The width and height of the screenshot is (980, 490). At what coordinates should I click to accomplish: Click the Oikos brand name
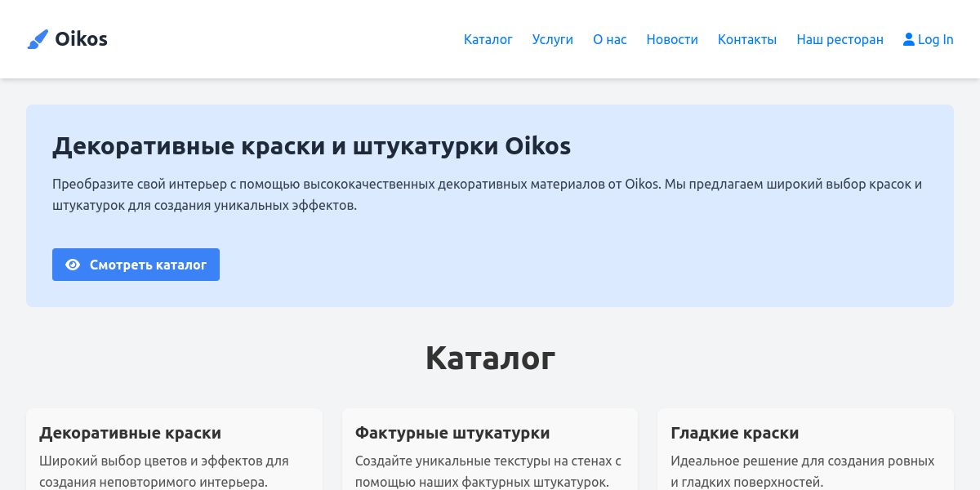81,39
